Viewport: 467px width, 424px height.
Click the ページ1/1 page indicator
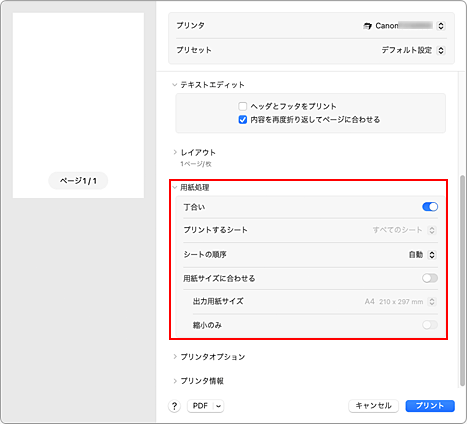tap(78, 181)
